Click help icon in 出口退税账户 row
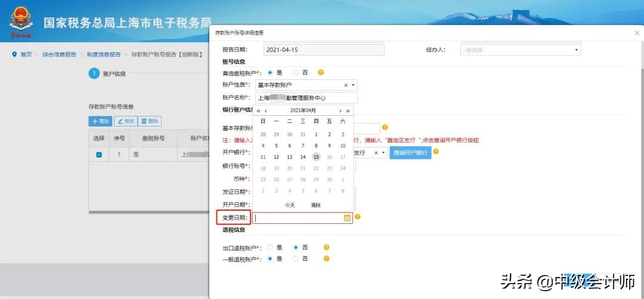644x299 pixels. pos(327,247)
